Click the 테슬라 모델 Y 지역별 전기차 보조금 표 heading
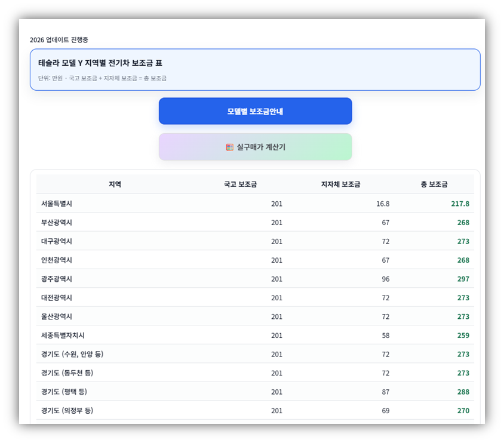Image resolution: width=504 pixels, height=443 pixels. pos(100,63)
